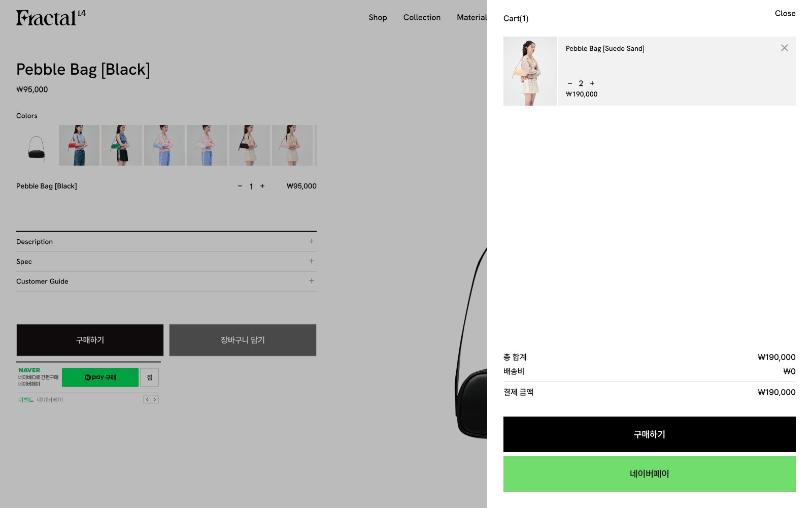Decrease cart item quantity with minus

pos(570,83)
